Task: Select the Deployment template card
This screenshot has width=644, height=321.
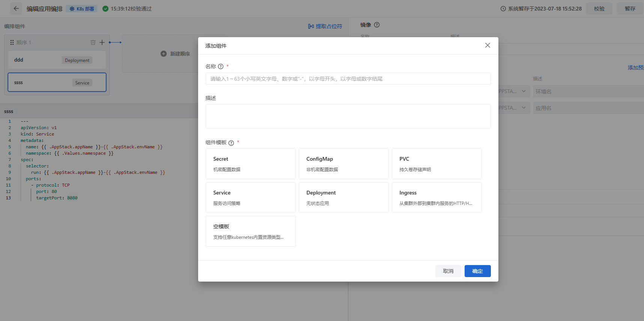Action: tap(344, 197)
